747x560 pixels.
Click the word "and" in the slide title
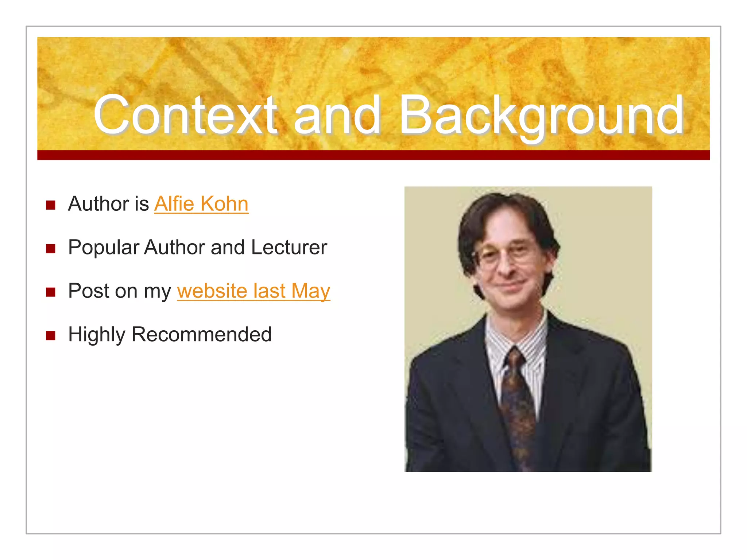(337, 115)
